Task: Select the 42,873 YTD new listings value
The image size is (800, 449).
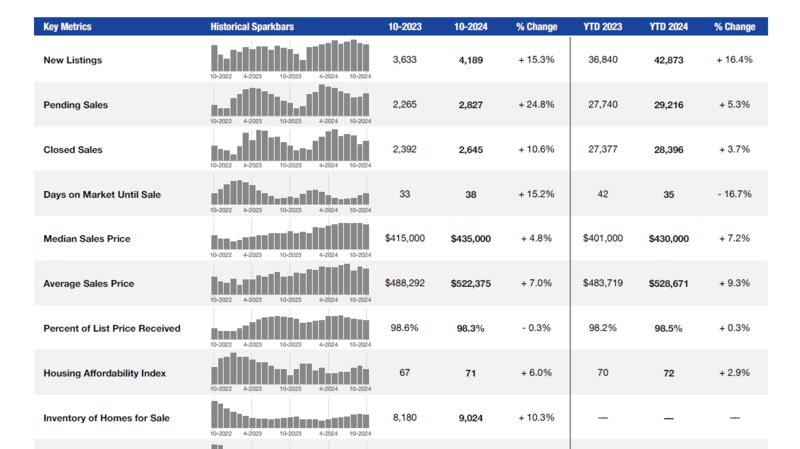Action: click(670, 60)
